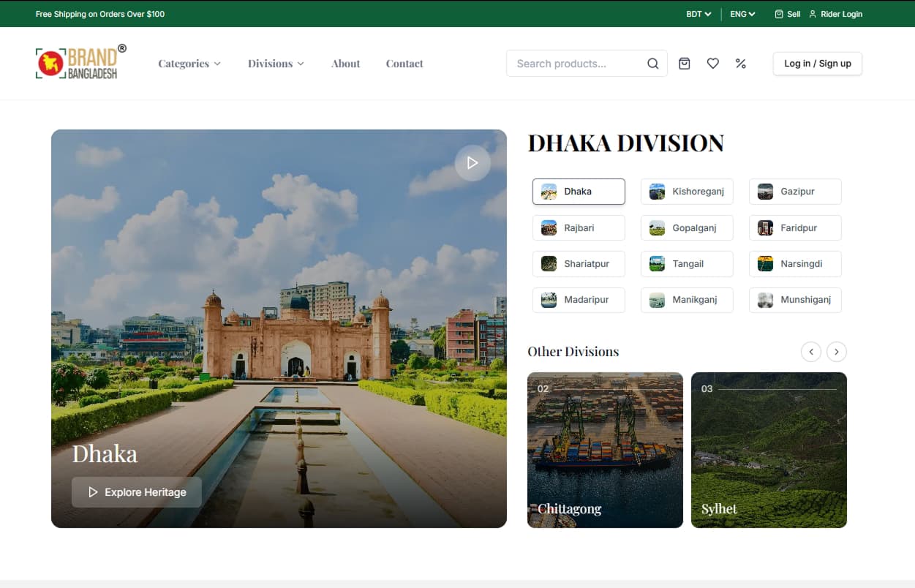Open the Divisions menu item
The width and height of the screenshot is (915, 588).
[275, 64]
